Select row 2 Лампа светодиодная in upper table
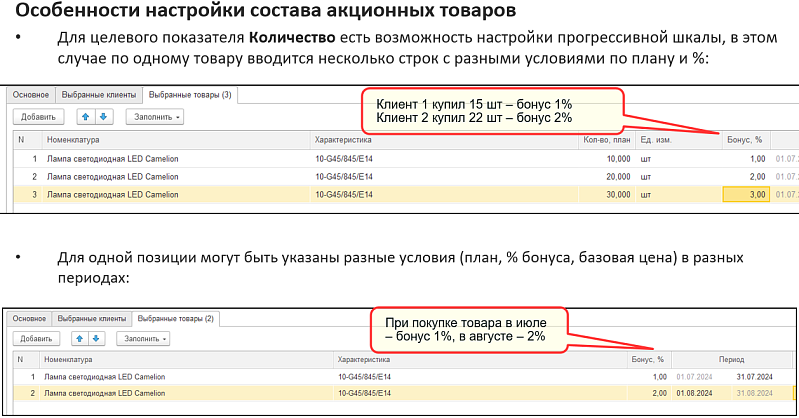The height and width of the screenshot is (418, 799). (x=113, y=177)
